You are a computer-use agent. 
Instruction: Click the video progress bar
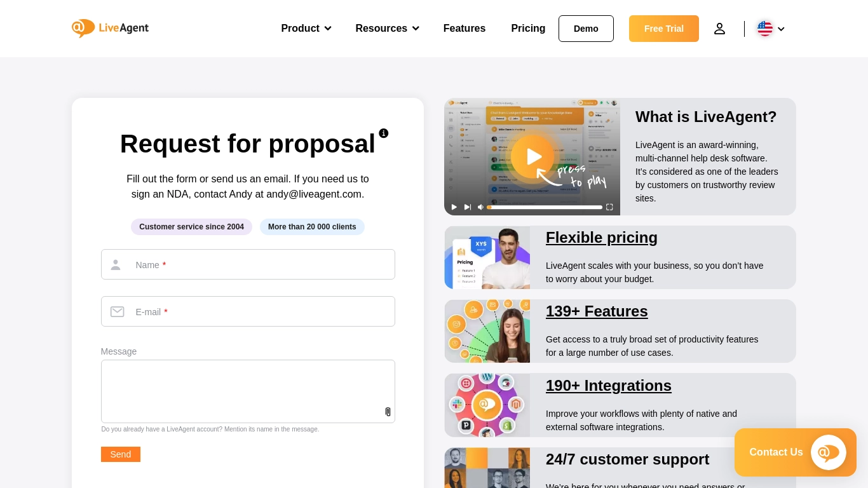(x=544, y=207)
